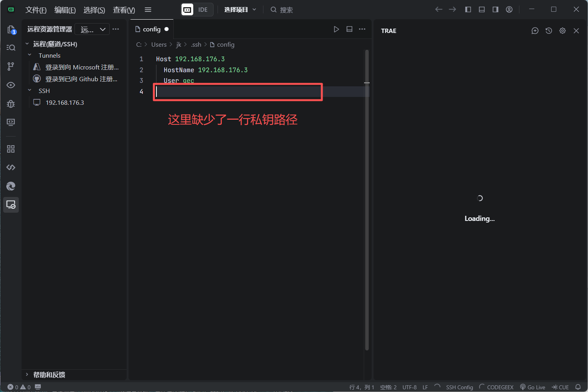Open the Run and Debug view
The width and height of the screenshot is (588, 392).
(x=11, y=104)
